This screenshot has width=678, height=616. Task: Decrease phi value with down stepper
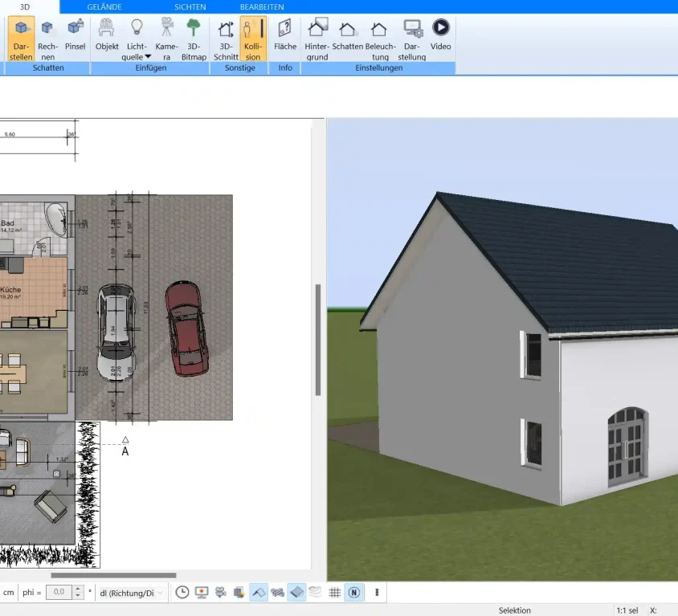coord(78,596)
